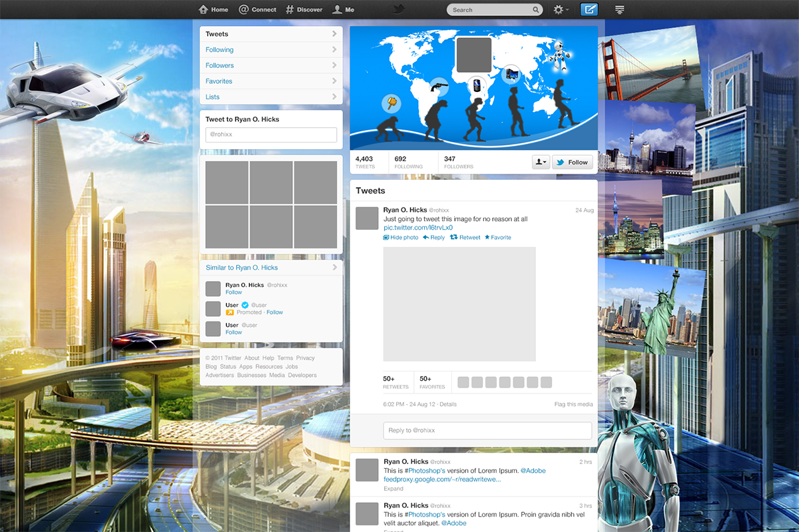Expand Similar to Ryan O. Hicks
Image resolution: width=799 pixels, height=532 pixels.
[x=271, y=268]
